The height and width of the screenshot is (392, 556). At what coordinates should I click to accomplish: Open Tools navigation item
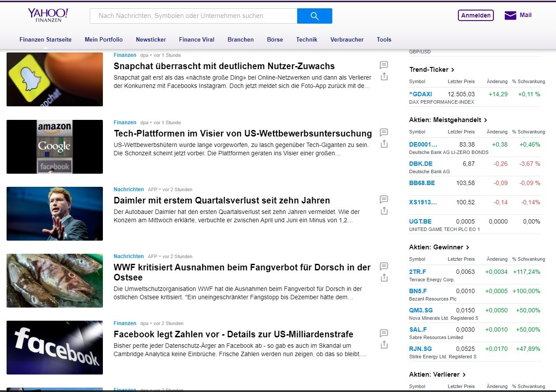coord(384,39)
